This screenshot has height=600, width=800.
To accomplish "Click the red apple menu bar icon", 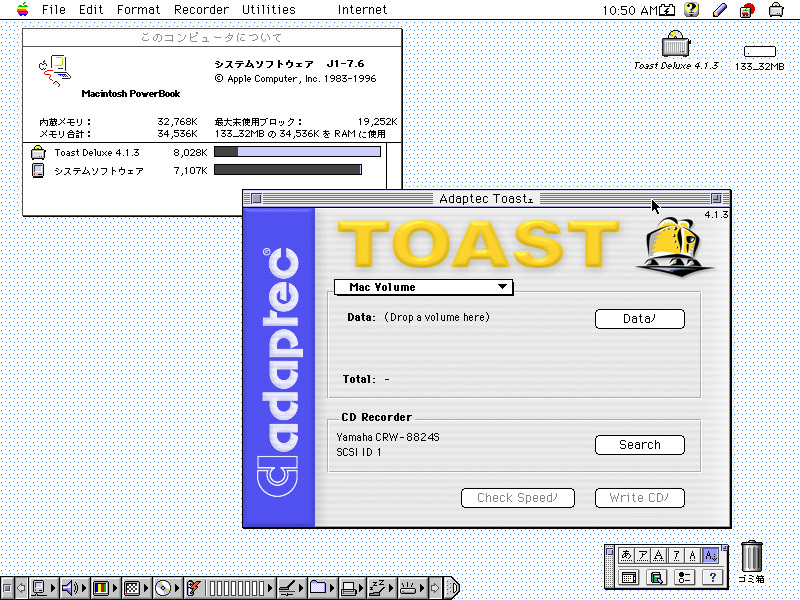I will pyautogui.click(x=747, y=10).
